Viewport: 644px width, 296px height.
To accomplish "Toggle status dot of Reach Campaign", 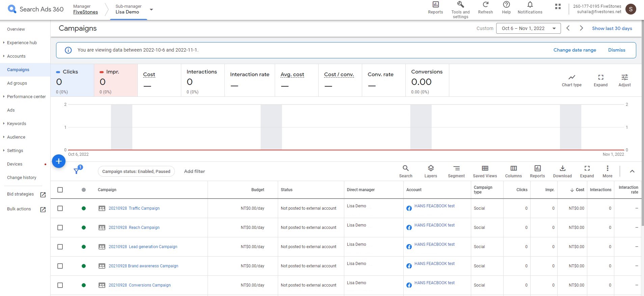I will pyautogui.click(x=84, y=228).
